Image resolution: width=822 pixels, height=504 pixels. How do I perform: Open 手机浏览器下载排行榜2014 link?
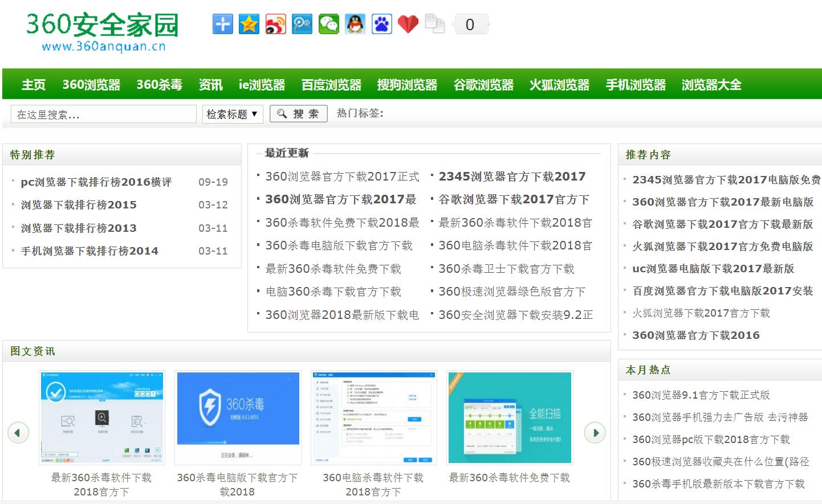(89, 251)
